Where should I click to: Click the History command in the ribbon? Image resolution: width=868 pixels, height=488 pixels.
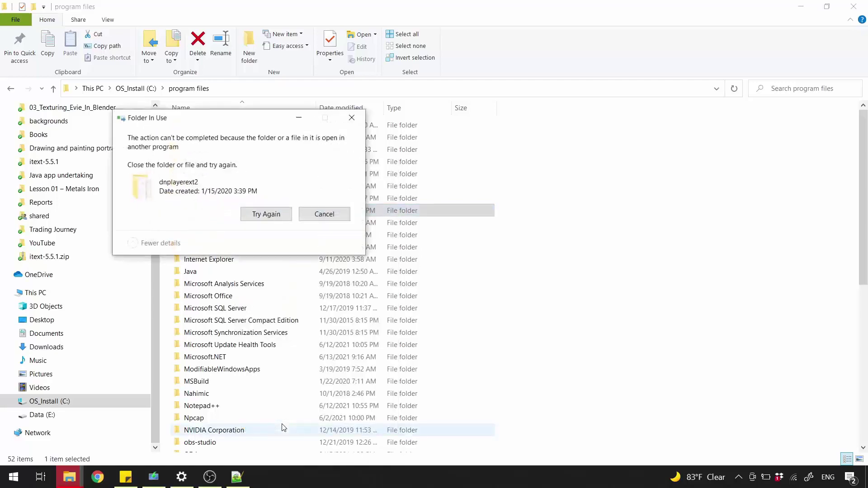click(x=362, y=59)
